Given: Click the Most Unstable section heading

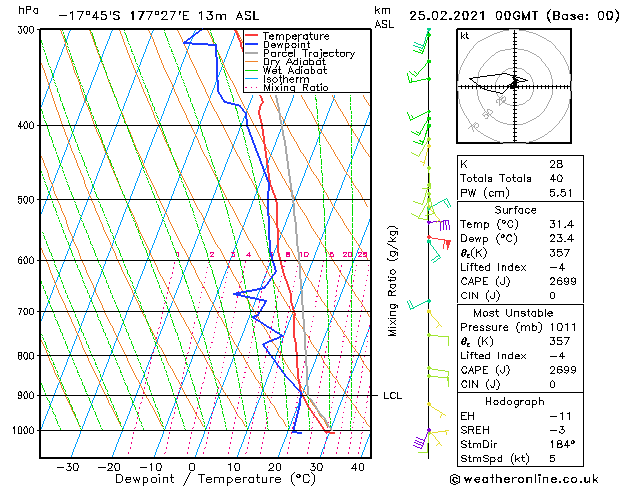Looking at the screenshot, I should pos(513,313).
